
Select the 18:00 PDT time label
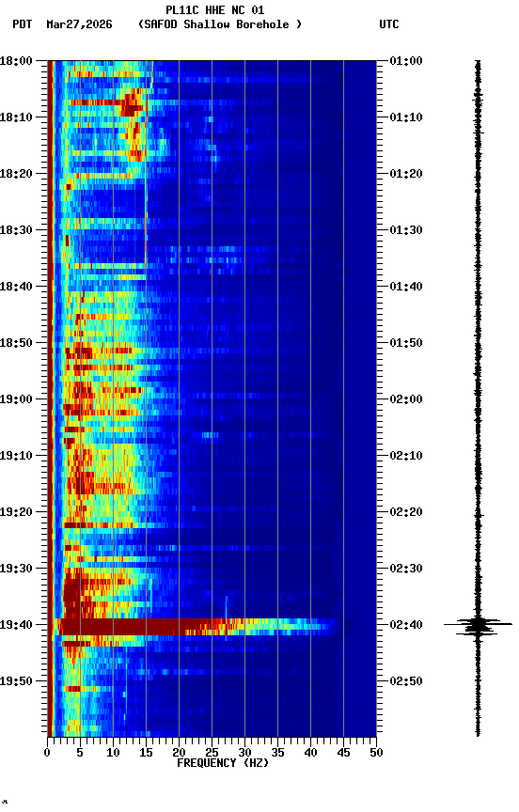tap(16, 61)
